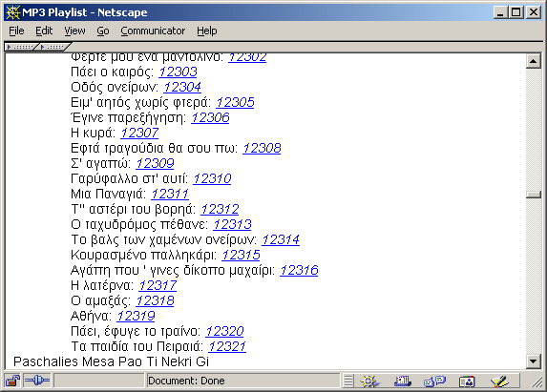Click the scrollbar down arrow
This screenshot has width=547, height=392.
[x=533, y=361]
